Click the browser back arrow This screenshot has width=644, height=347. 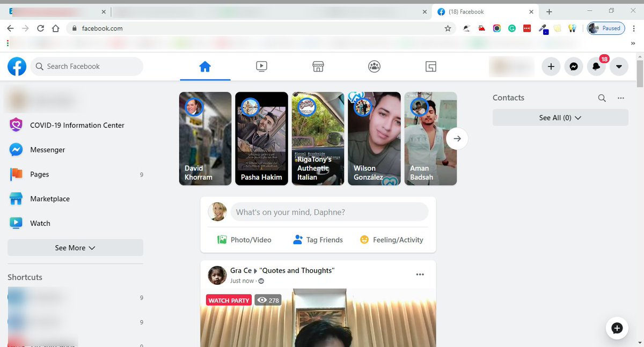(x=11, y=28)
